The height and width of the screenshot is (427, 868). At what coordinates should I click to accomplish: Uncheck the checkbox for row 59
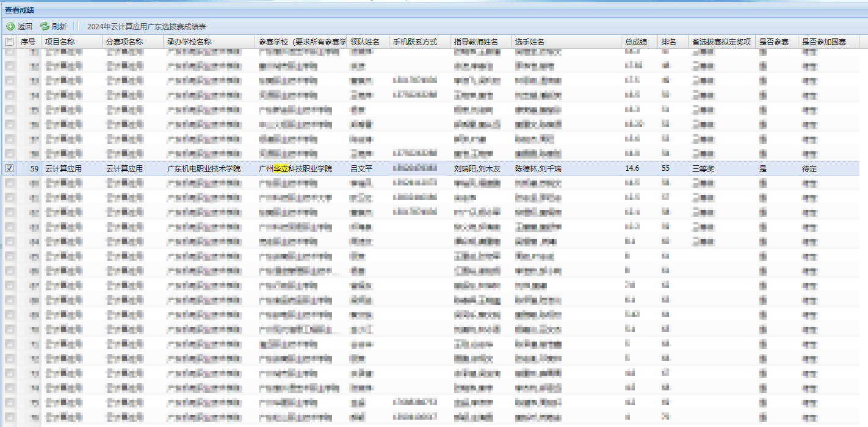click(9, 168)
